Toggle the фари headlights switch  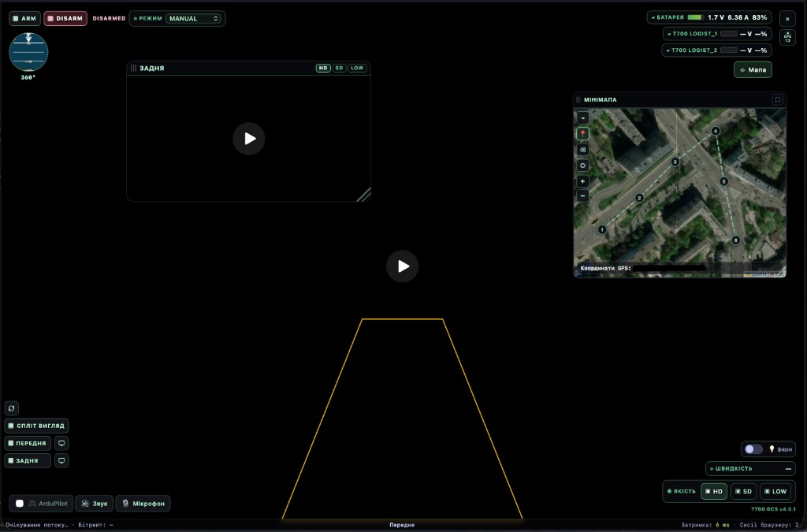click(x=753, y=449)
